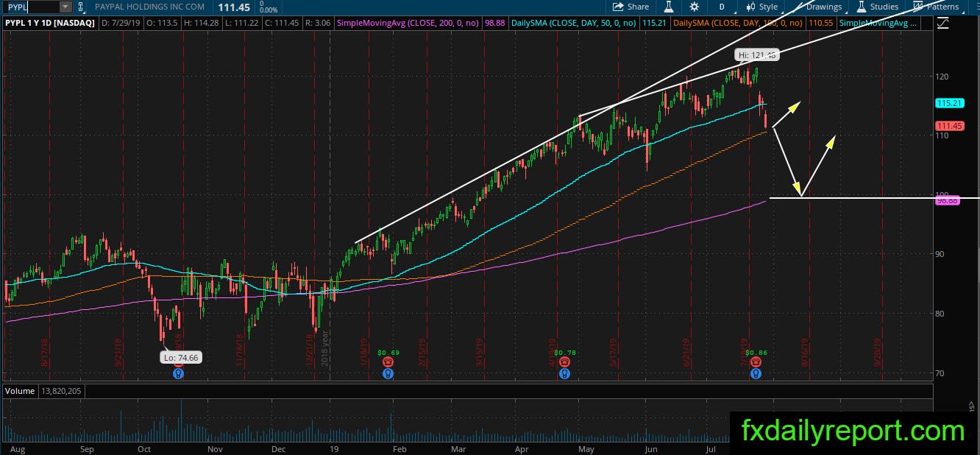Click the earnings phone icon showing $0.69
The image size is (980, 455).
388,362
